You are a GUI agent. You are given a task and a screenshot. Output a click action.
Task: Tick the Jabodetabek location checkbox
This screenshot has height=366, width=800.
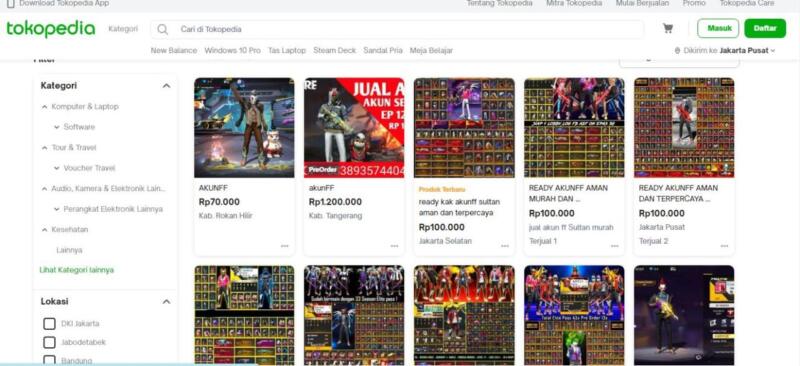click(x=49, y=342)
